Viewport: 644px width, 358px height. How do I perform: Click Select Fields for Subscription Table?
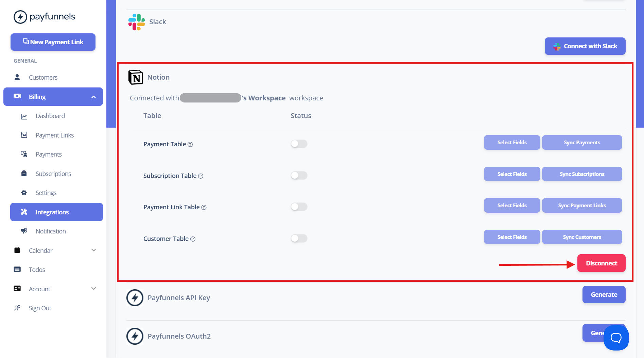pyautogui.click(x=512, y=174)
